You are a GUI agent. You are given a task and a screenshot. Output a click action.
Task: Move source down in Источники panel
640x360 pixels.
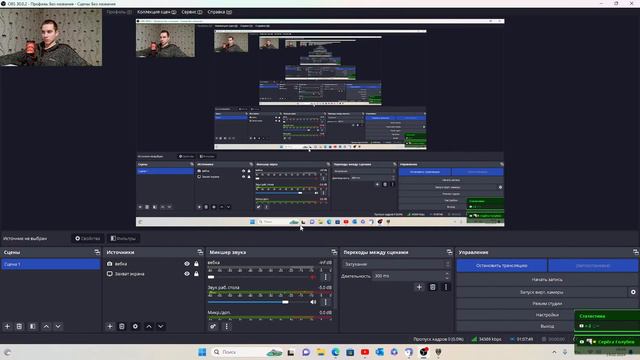tap(160, 327)
